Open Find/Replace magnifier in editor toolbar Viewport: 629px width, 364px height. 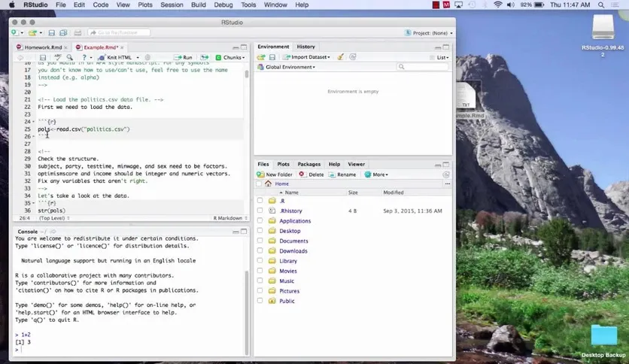70,57
